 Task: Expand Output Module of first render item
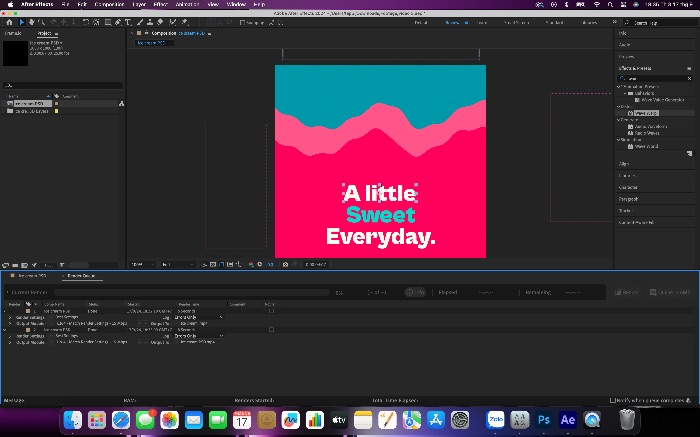point(10,323)
